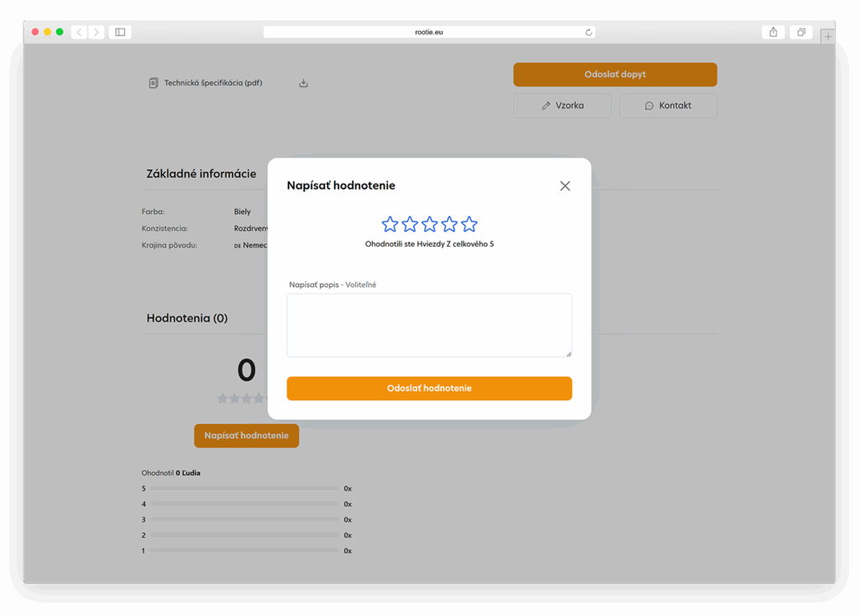Click the reload icon in the address bar

pos(589,31)
